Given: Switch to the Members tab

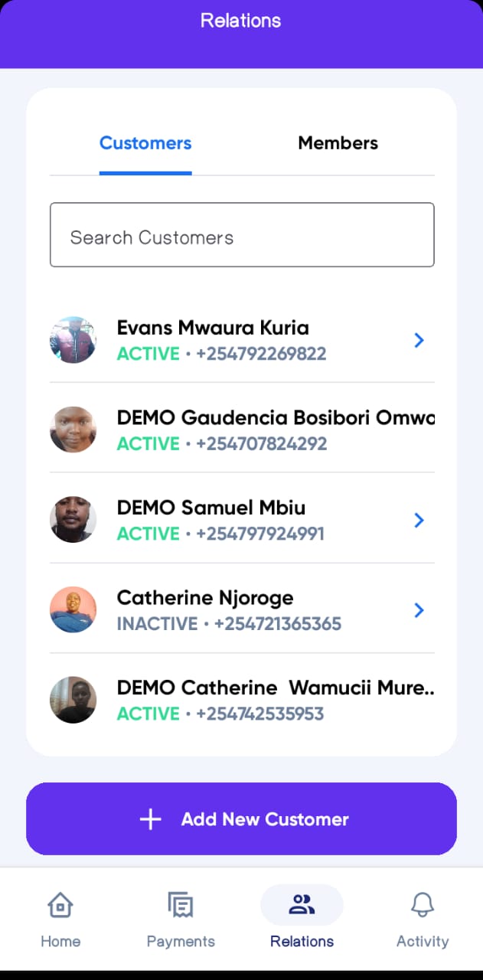Looking at the screenshot, I should (x=338, y=143).
